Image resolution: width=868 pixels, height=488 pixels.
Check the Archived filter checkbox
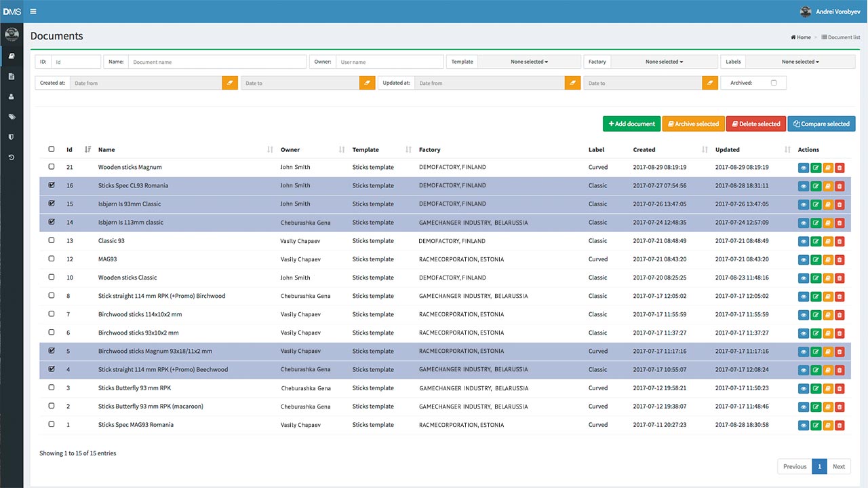click(x=774, y=83)
